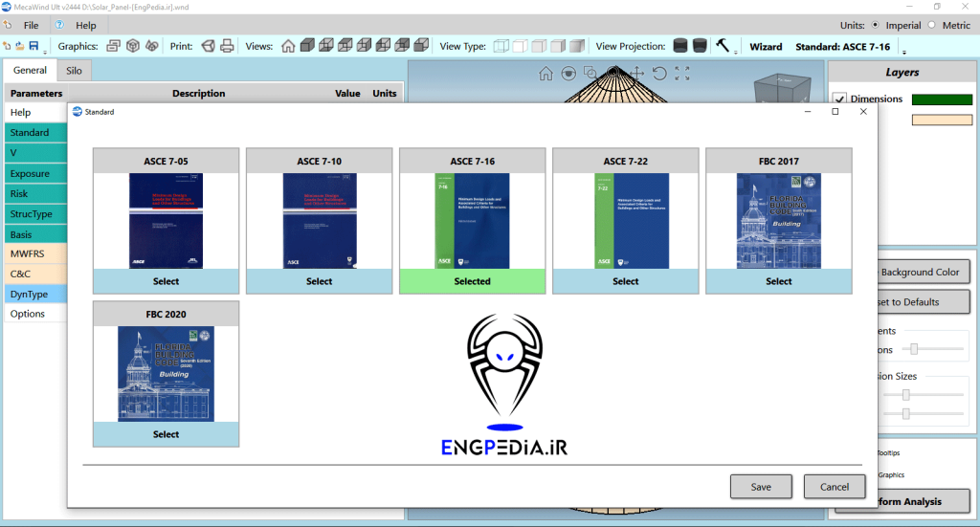
Task: Switch to the Silo tab
Action: (x=74, y=71)
